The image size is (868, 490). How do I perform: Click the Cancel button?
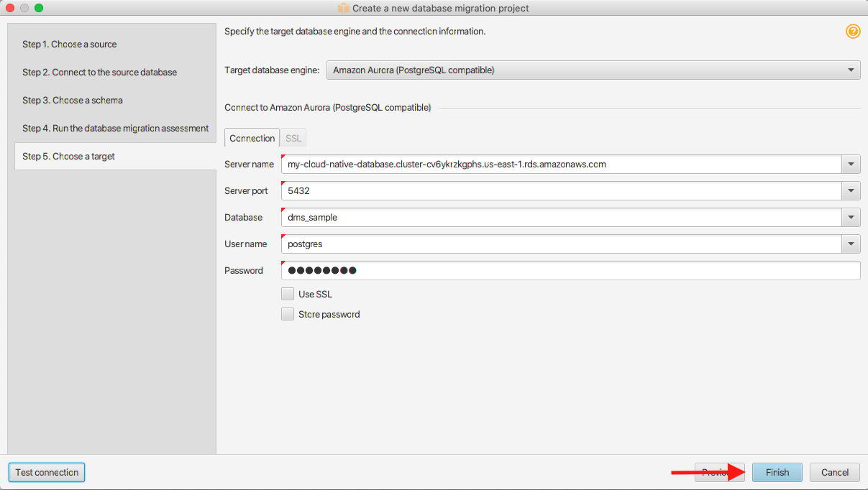pyautogui.click(x=835, y=472)
